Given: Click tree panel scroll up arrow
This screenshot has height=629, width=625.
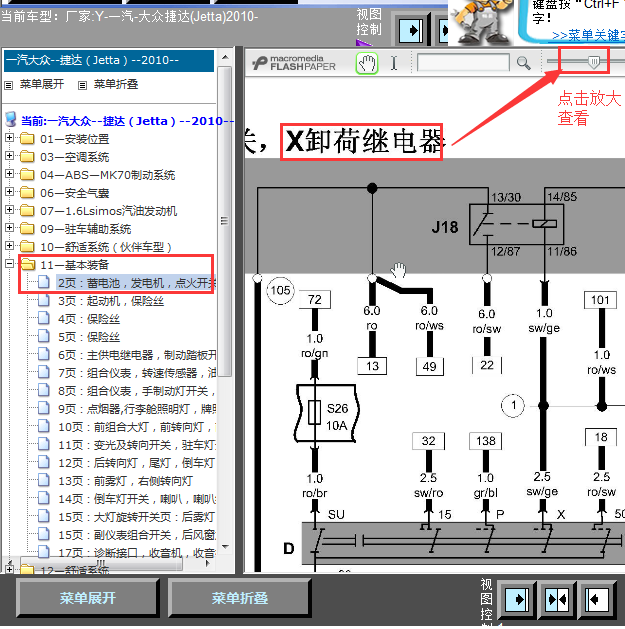Looking at the screenshot, I should coord(225,57).
